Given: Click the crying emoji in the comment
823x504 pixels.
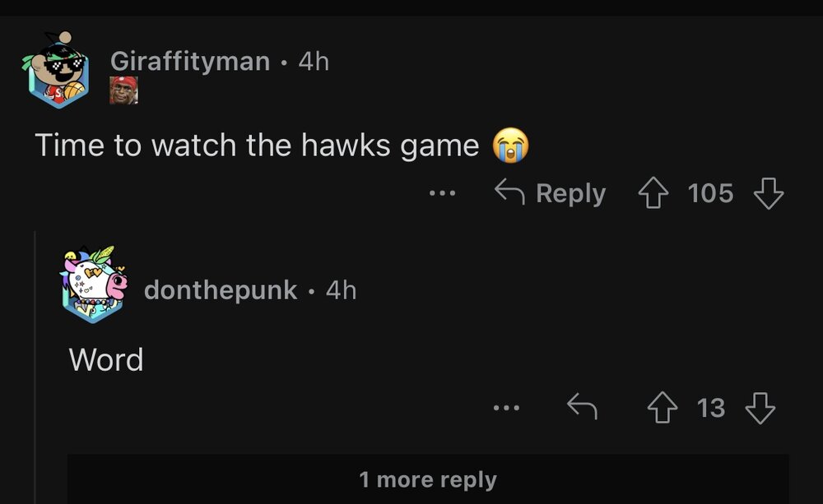Looking at the screenshot, I should (x=510, y=146).
